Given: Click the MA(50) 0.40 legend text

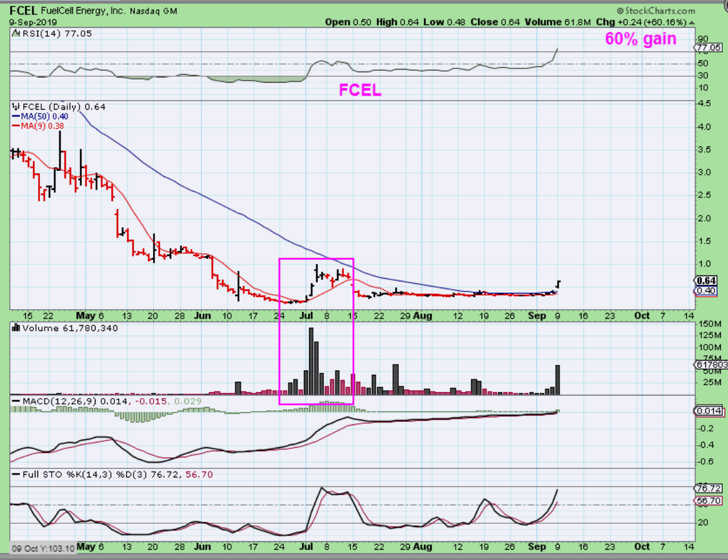Looking at the screenshot, I should point(45,117).
